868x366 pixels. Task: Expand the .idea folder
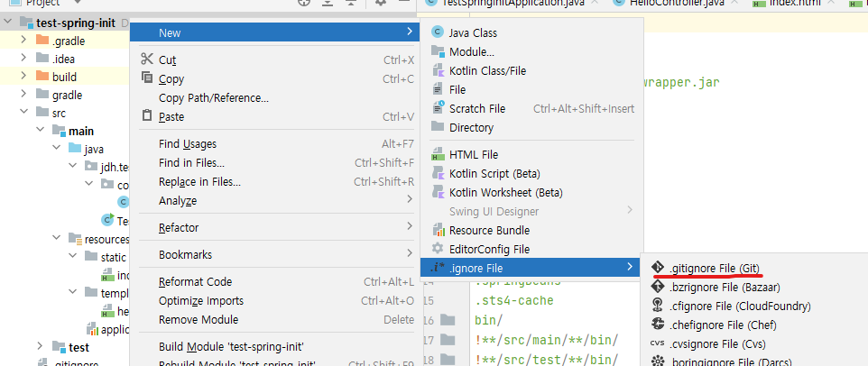tap(23, 58)
